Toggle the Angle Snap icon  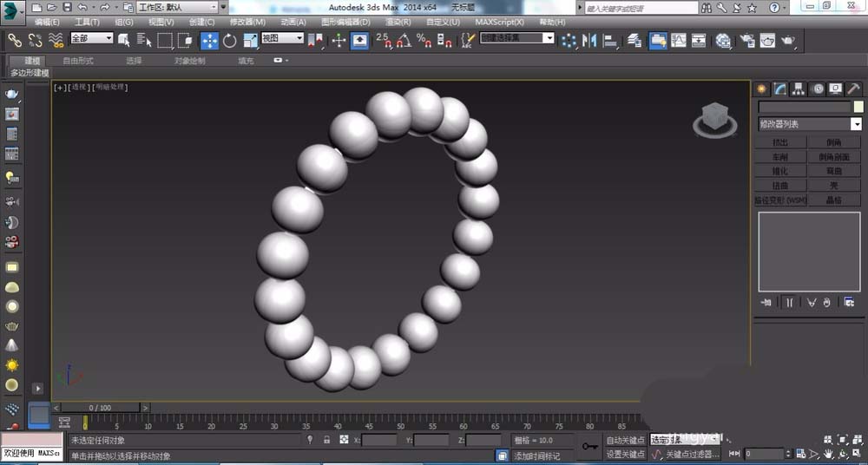tap(403, 40)
